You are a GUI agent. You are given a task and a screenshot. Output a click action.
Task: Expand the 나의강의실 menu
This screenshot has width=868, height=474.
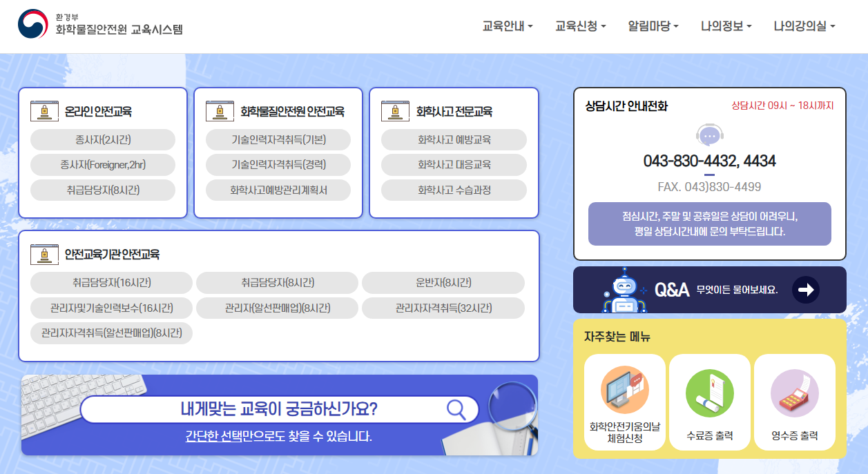(804, 26)
